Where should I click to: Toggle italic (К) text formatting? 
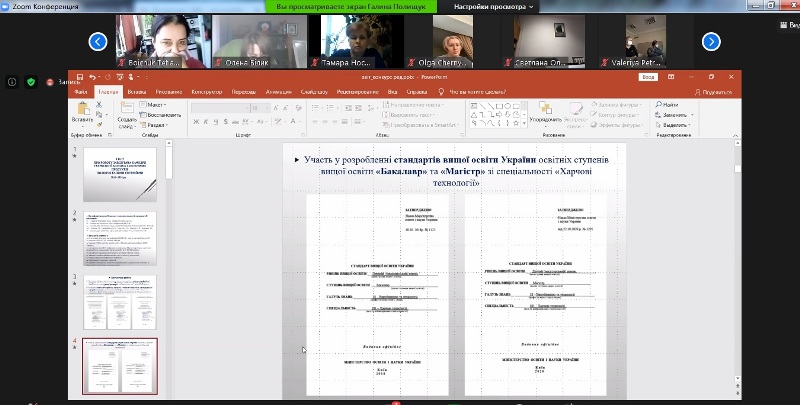(204, 124)
